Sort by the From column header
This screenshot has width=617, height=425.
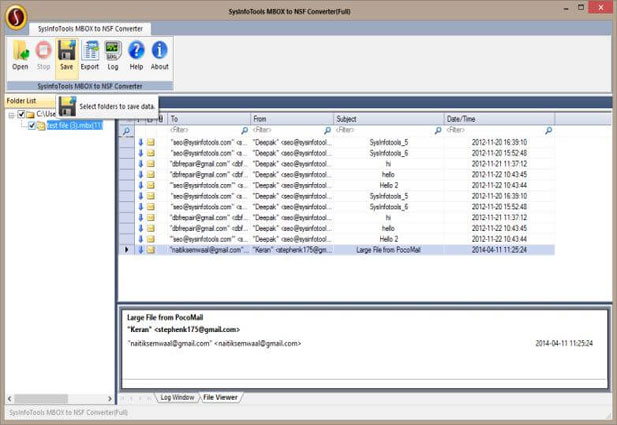tap(292, 119)
